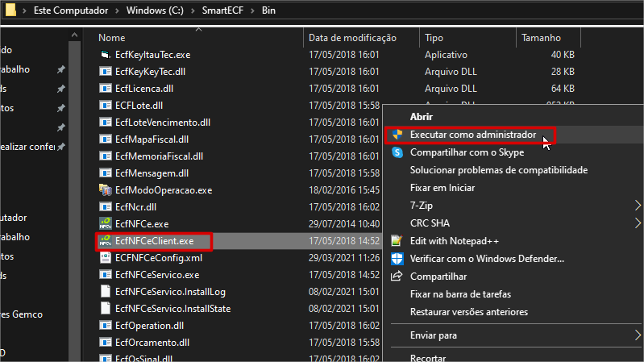The width and height of the screenshot is (644, 362).
Task: Open the dropdown chevron after SmartECF
Action: [x=252, y=10]
